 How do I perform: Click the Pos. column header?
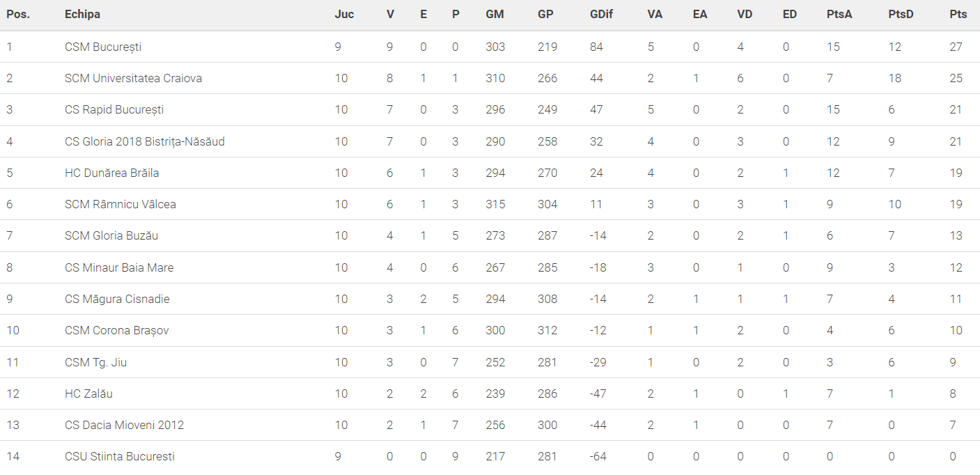(x=18, y=14)
